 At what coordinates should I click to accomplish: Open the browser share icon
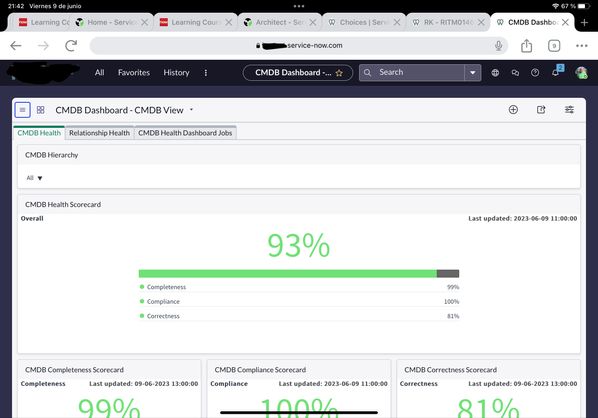(x=526, y=46)
